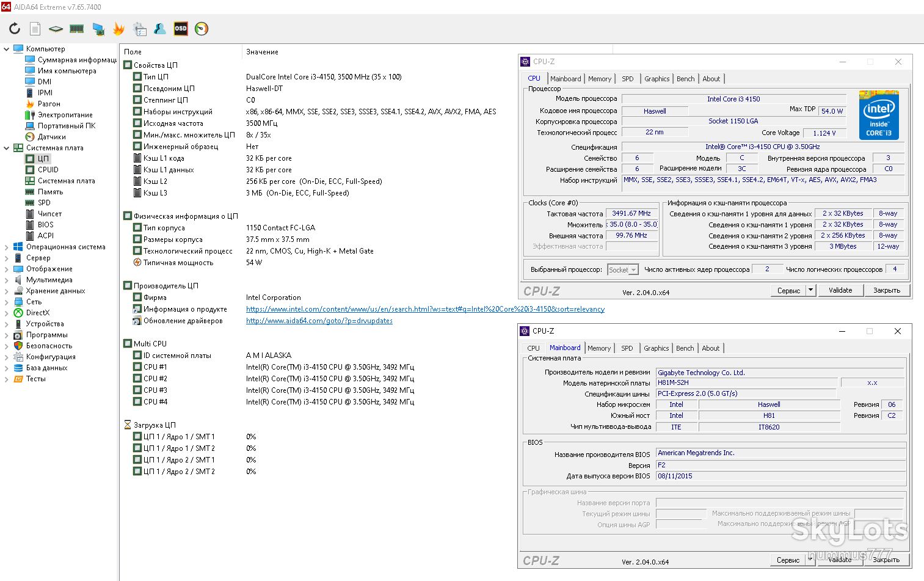Image resolution: width=924 pixels, height=581 pixels.
Task: Click the CPU chip toolbar icon
Action: 56,29
